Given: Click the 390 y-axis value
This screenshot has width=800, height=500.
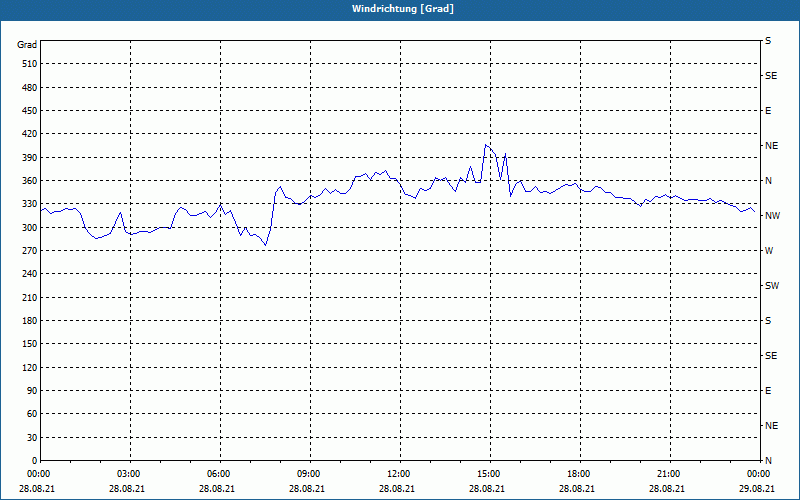Looking at the screenshot, I should pos(30,158).
